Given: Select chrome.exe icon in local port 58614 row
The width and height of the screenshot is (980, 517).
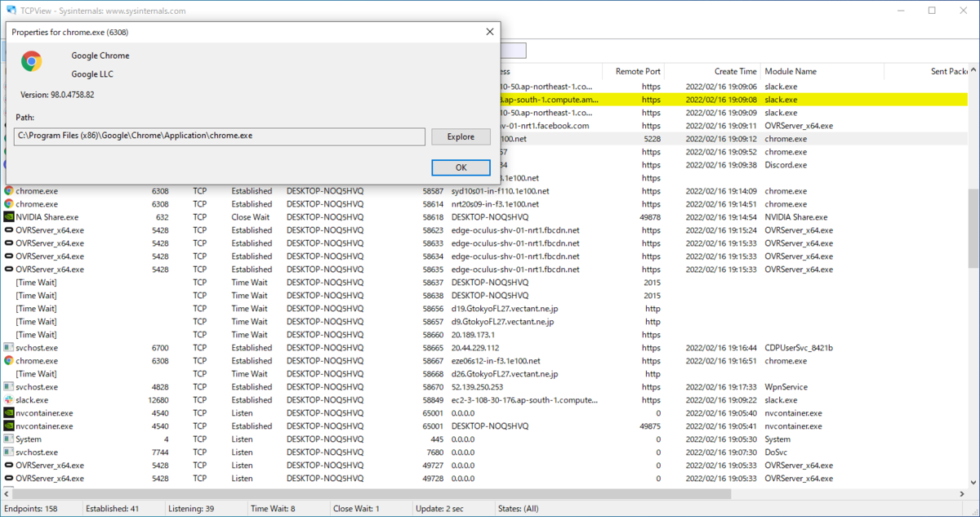Looking at the screenshot, I should 9,204.
